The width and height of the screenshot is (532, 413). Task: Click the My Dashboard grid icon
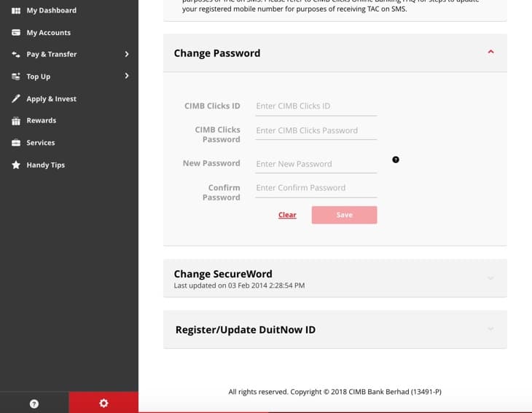pyautogui.click(x=16, y=10)
